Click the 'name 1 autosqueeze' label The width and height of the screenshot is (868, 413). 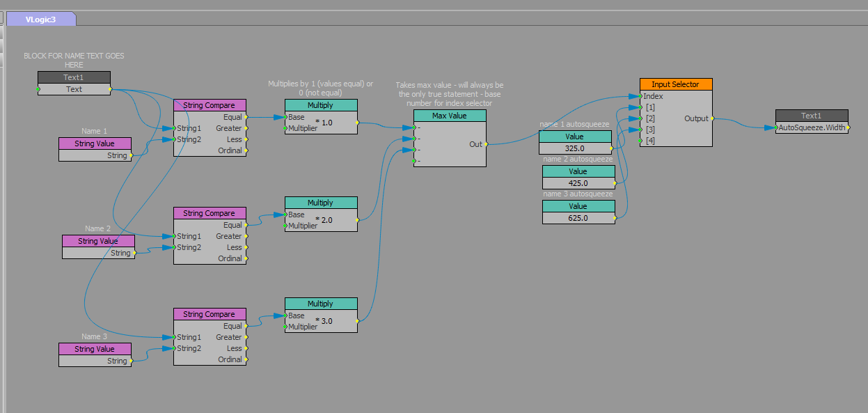(x=574, y=124)
